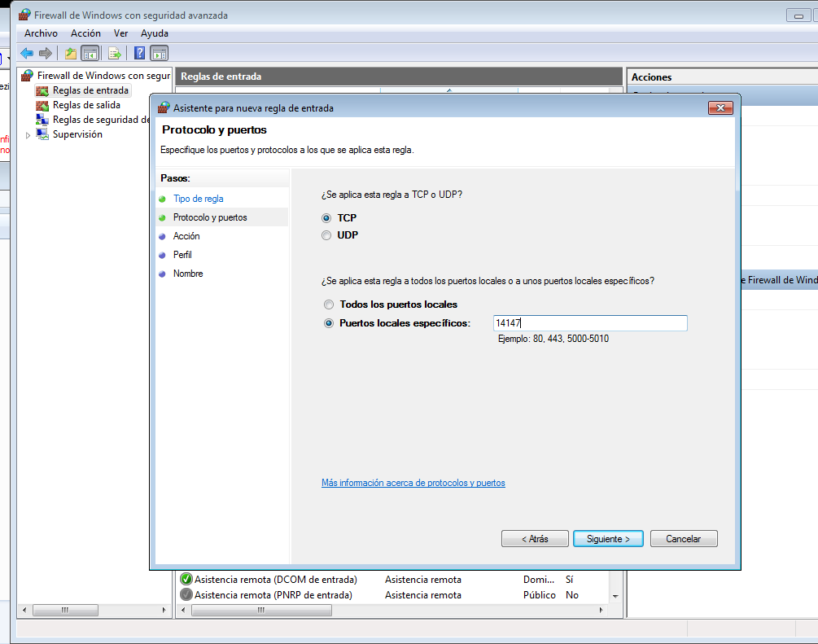Click the Back arrow toolbar icon
Viewport: 818px width, 644px height.
[x=27, y=53]
